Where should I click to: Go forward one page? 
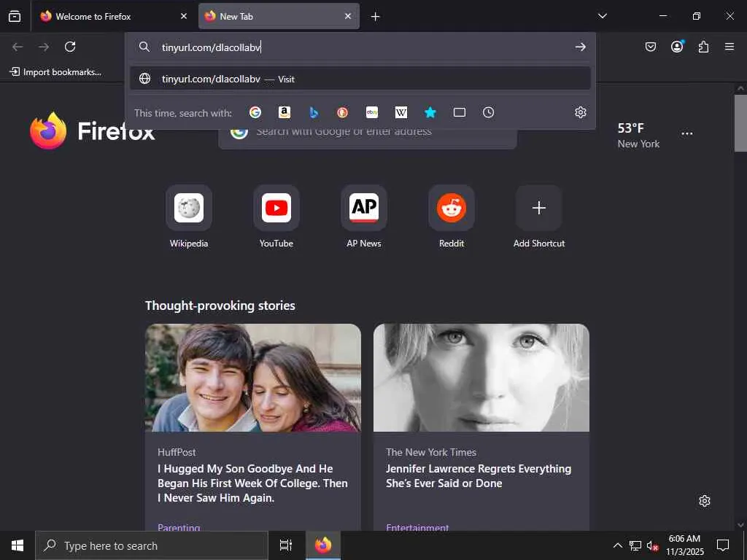pos(44,47)
